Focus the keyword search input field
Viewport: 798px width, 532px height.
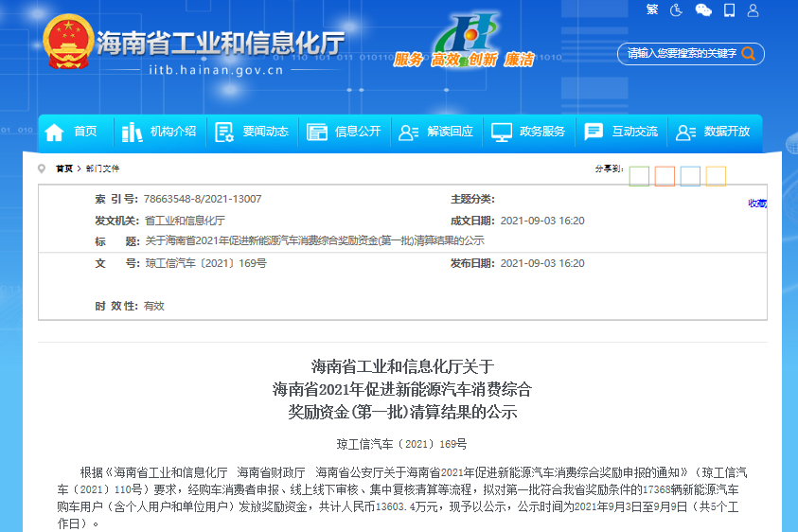point(680,54)
